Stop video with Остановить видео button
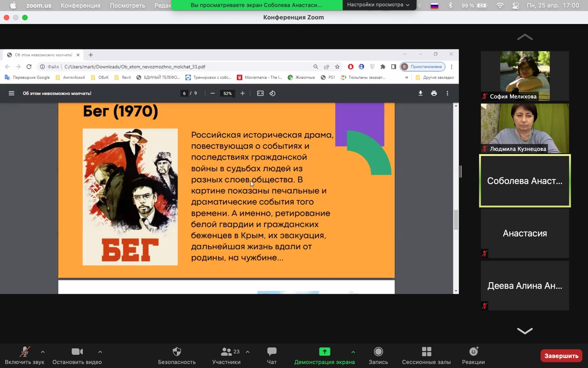The height and width of the screenshot is (368, 588). (77, 356)
